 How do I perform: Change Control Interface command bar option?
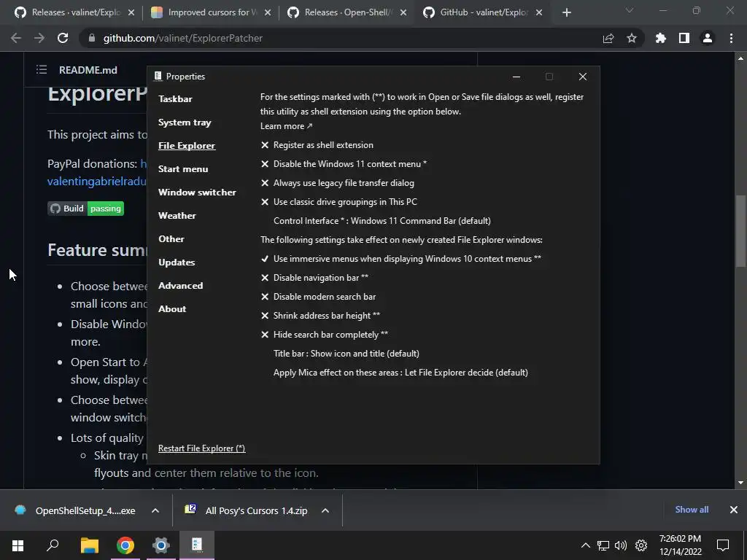point(382,221)
